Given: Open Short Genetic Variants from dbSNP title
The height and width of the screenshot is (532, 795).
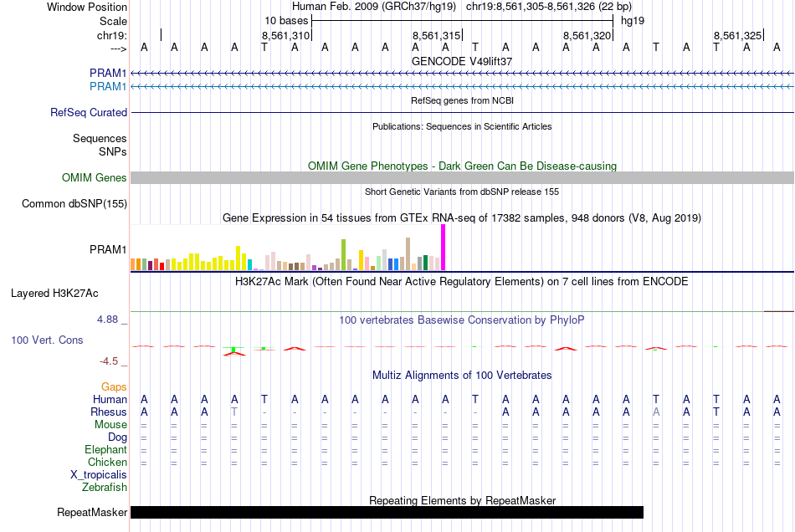Looking at the screenshot, I should [462, 192].
